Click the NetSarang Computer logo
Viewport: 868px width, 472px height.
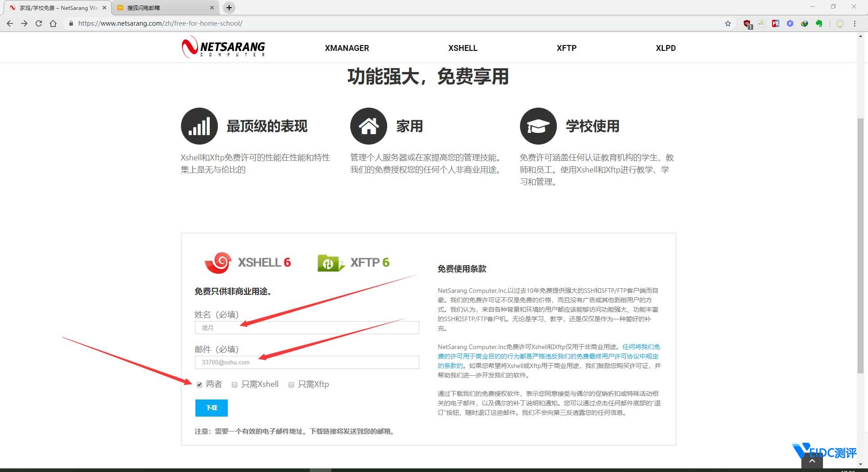(x=223, y=47)
